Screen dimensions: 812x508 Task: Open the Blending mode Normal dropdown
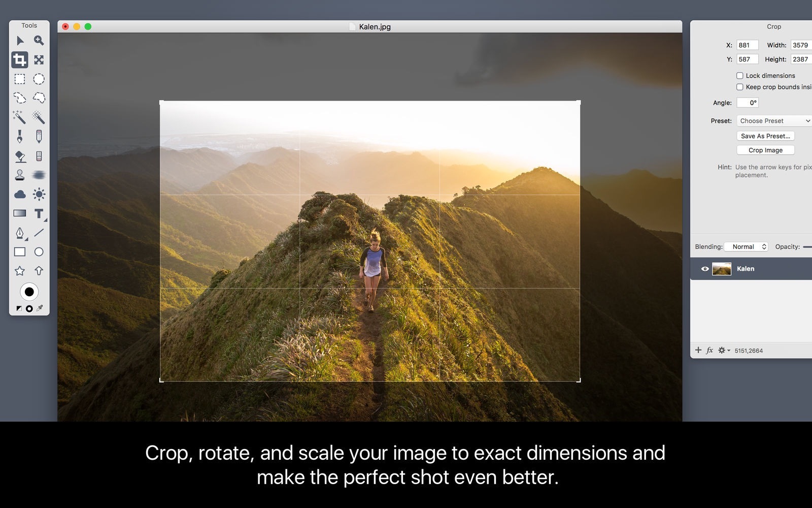tap(747, 247)
